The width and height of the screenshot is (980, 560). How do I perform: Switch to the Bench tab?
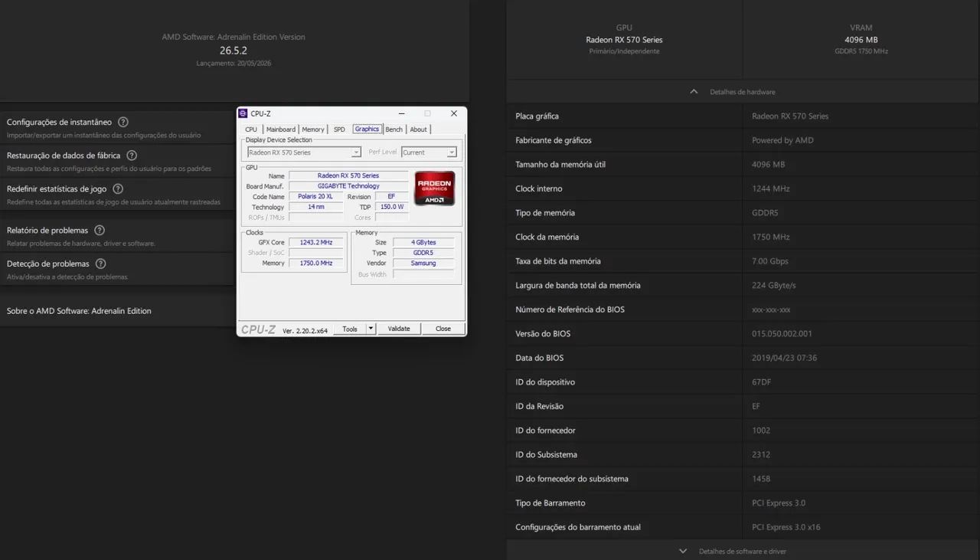point(394,129)
